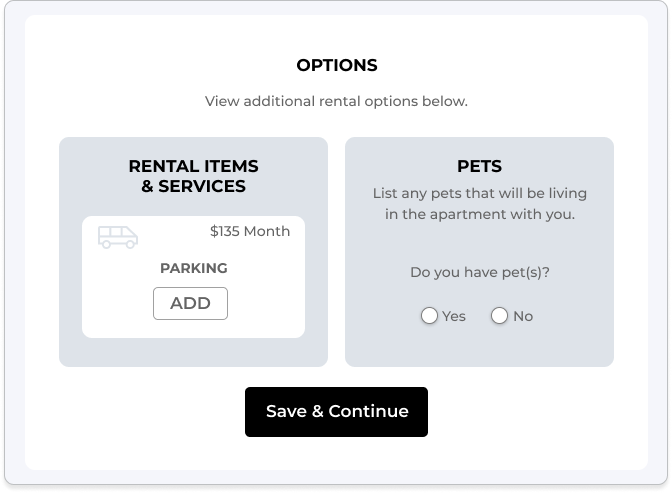
Task: Click the RENTAL ITEMS & SERVICES heading
Action: 194,176
